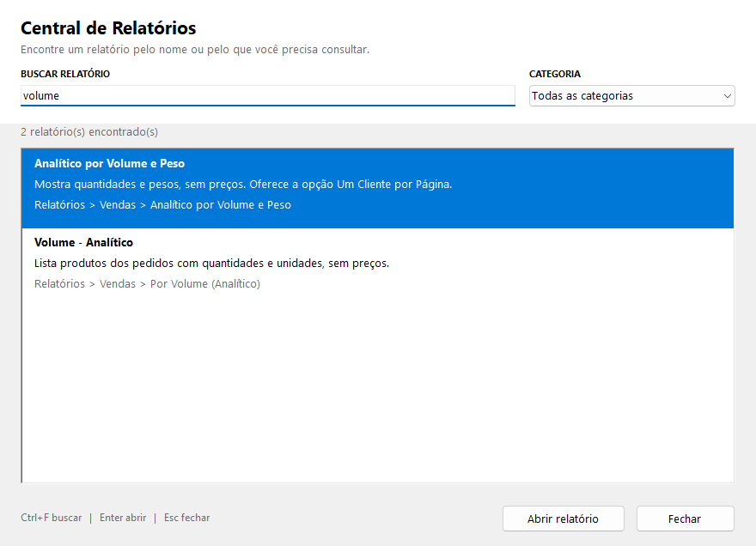Click path 'Relatórios > Vendas > Por Volume (Analítico)'
Image resolution: width=756 pixels, height=546 pixels.
(x=147, y=284)
